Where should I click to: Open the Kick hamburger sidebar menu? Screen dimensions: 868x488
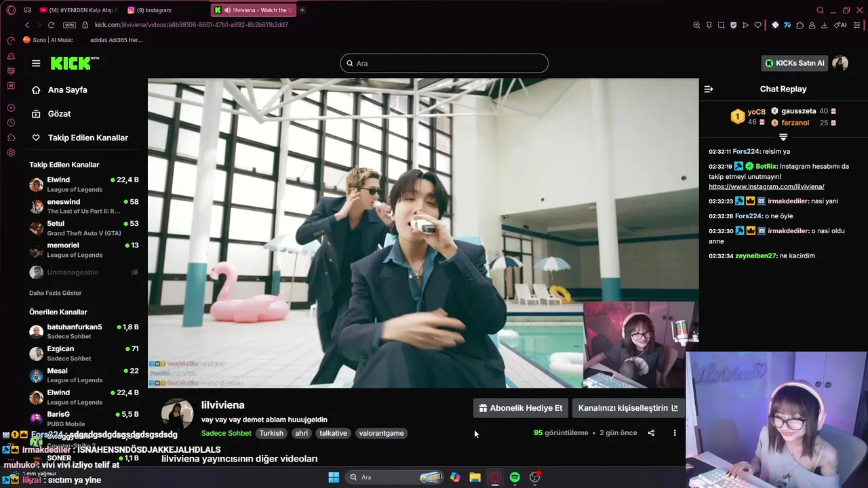tap(36, 63)
